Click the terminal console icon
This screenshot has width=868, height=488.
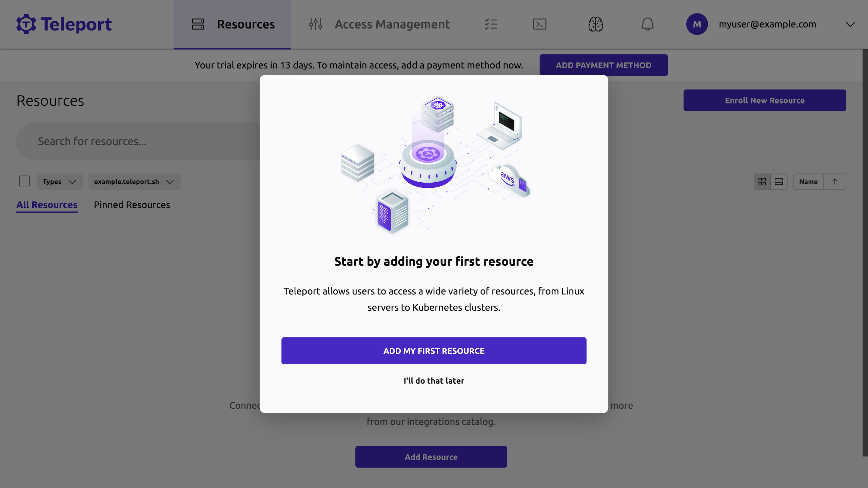coord(539,24)
